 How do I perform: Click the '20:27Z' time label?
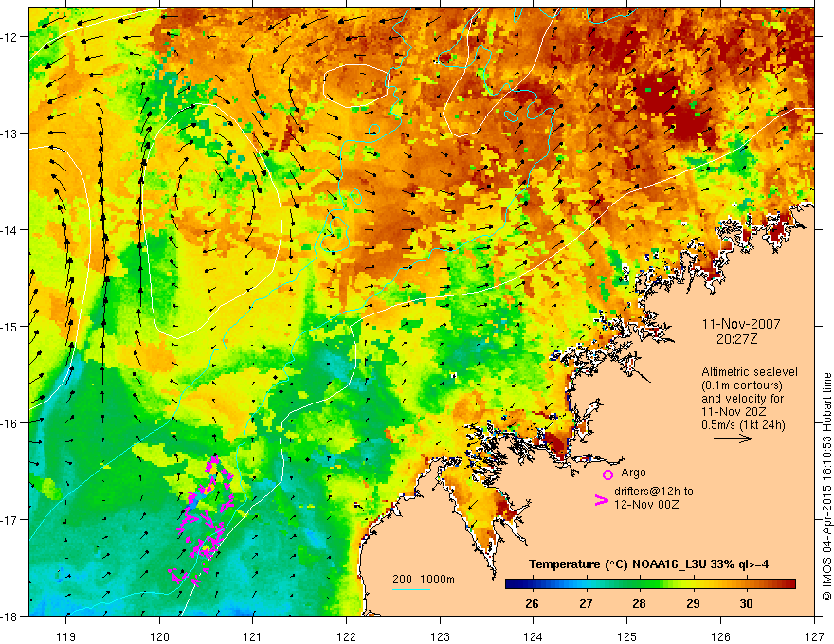point(736,339)
